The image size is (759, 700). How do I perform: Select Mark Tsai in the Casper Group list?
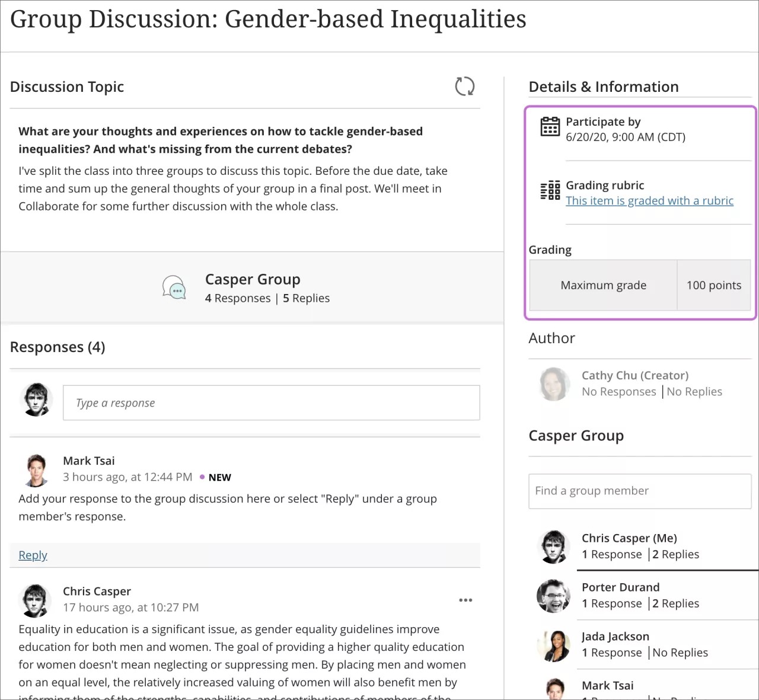(x=607, y=685)
